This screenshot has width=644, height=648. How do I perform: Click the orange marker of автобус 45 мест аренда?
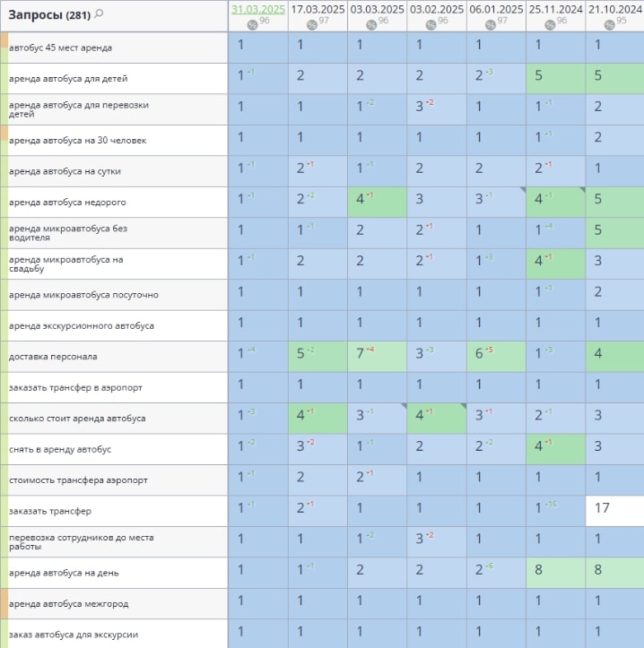4,40
